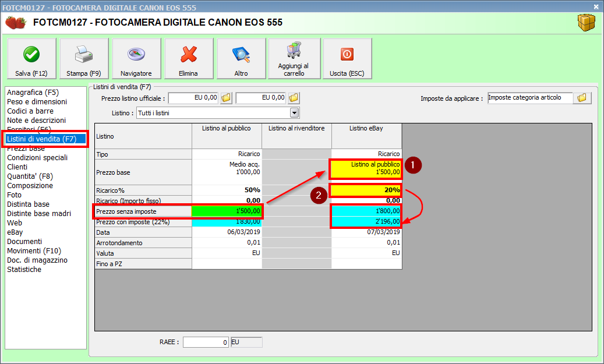
Task: Click the RAEE value input field
Action: tap(206, 342)
